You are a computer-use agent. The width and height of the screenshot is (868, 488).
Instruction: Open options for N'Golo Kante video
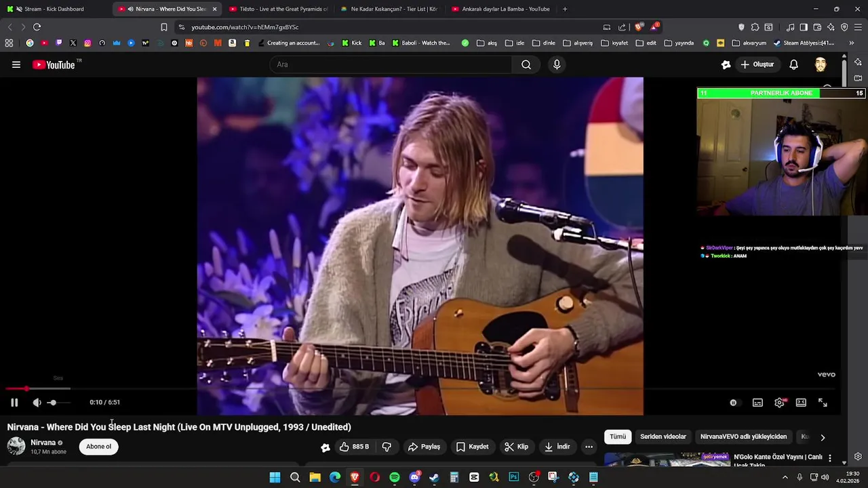pyautogui.click(x=829, y=458)
